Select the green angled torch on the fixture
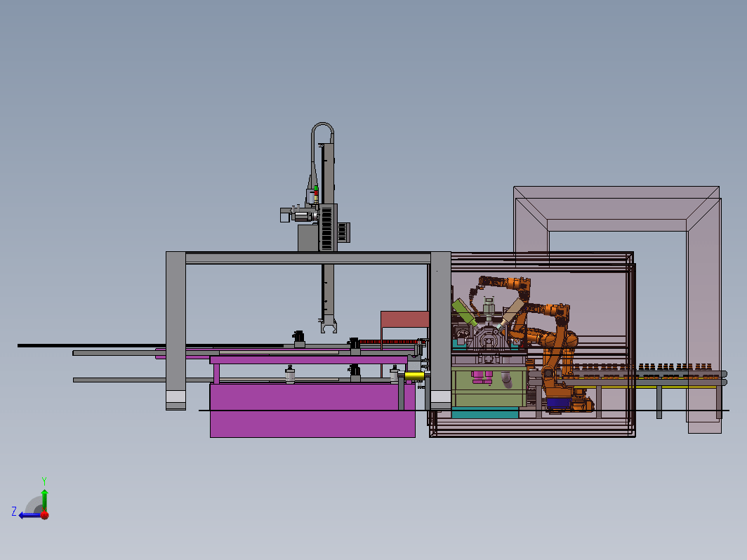The height and width of the screenshot is (560, 747). (465, 312)
